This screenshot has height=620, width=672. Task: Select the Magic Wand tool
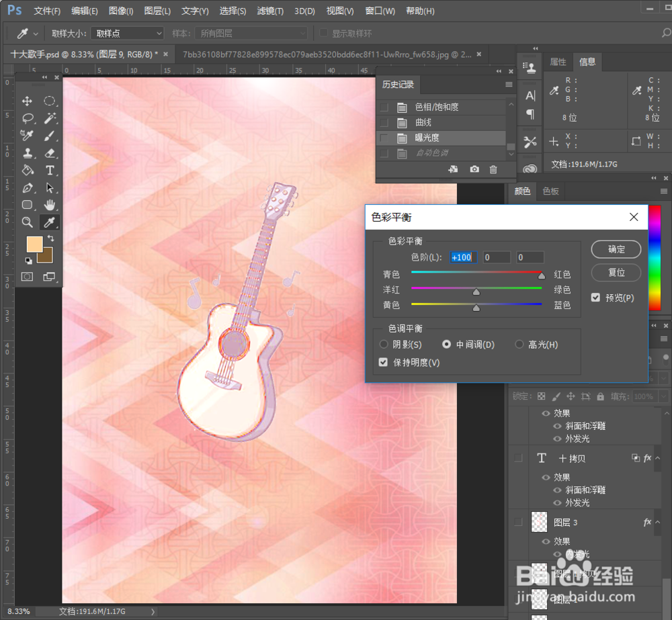point(50,118)
